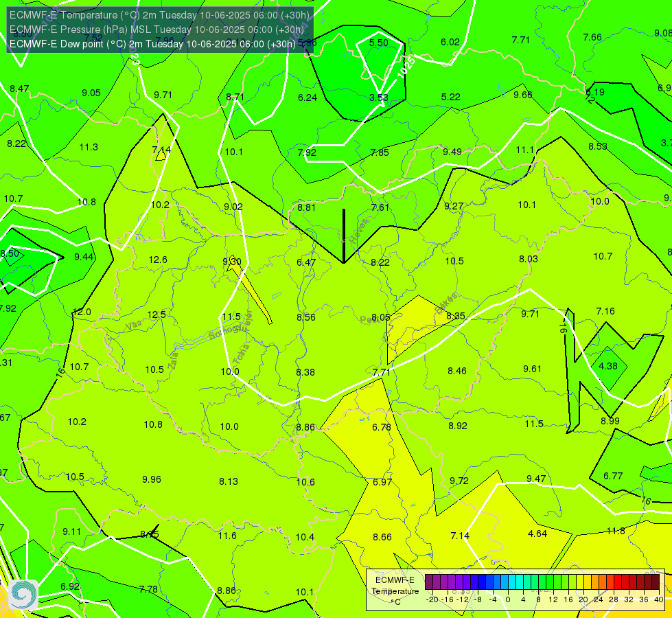Click the 10.6 dew point value
The width and height of the screenshot is (672, 618).
click(305, 483)
